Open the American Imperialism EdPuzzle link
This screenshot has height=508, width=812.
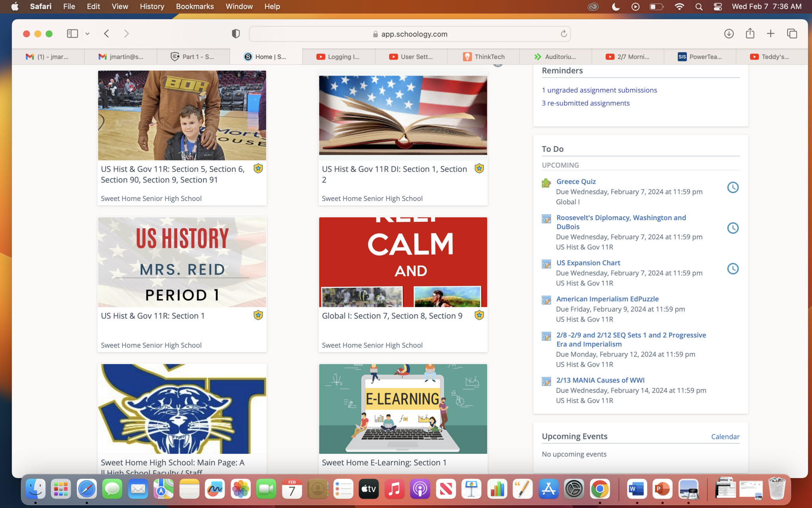click(607, 299)
